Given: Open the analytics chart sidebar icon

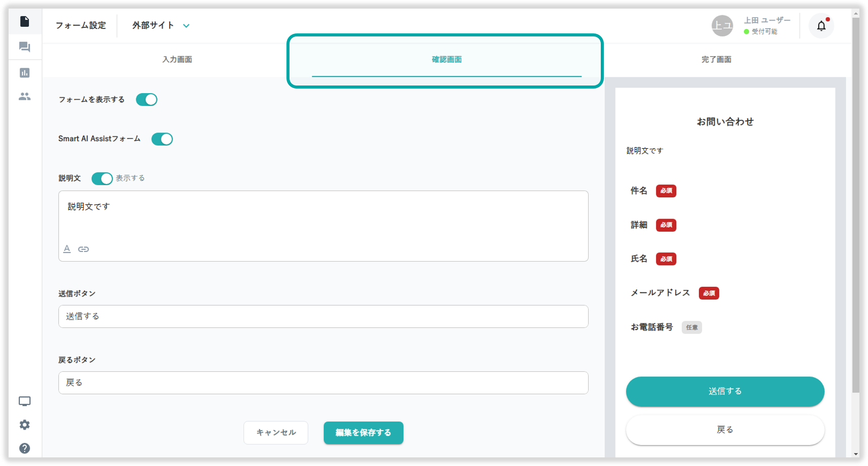Looking at the screenshot, I should (24, 73).
